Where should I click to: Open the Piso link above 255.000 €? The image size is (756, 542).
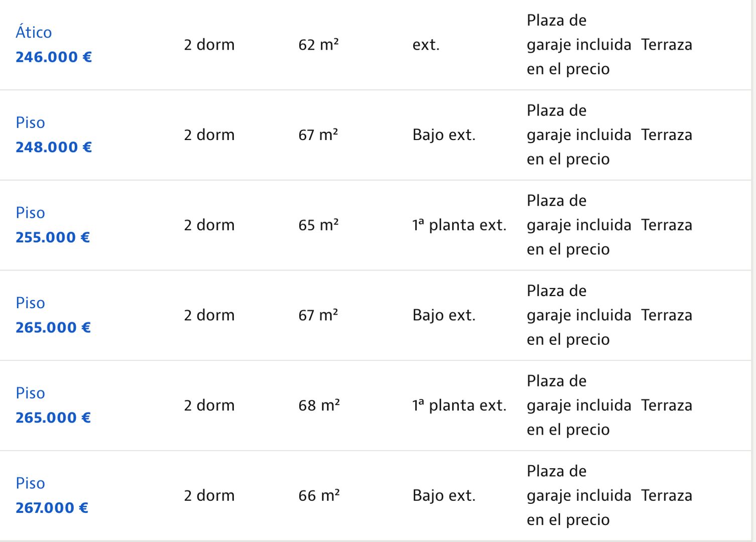[30, 213]
